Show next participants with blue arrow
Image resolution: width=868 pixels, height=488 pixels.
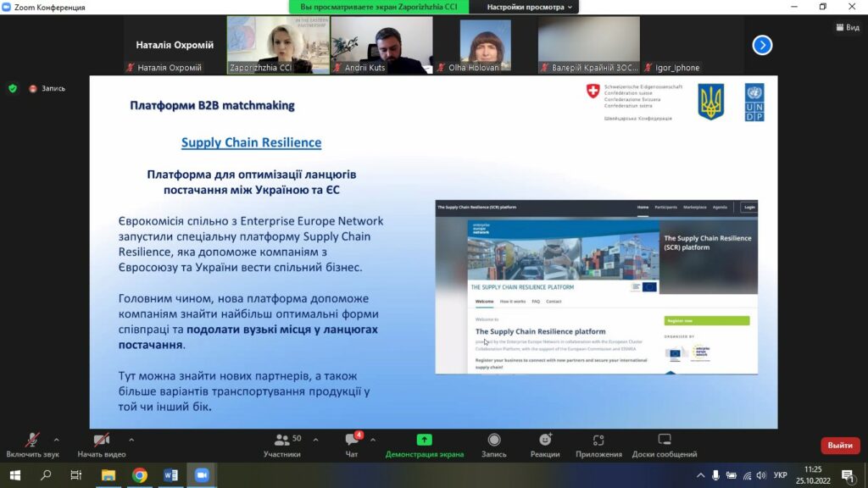(x=762, y=46)
